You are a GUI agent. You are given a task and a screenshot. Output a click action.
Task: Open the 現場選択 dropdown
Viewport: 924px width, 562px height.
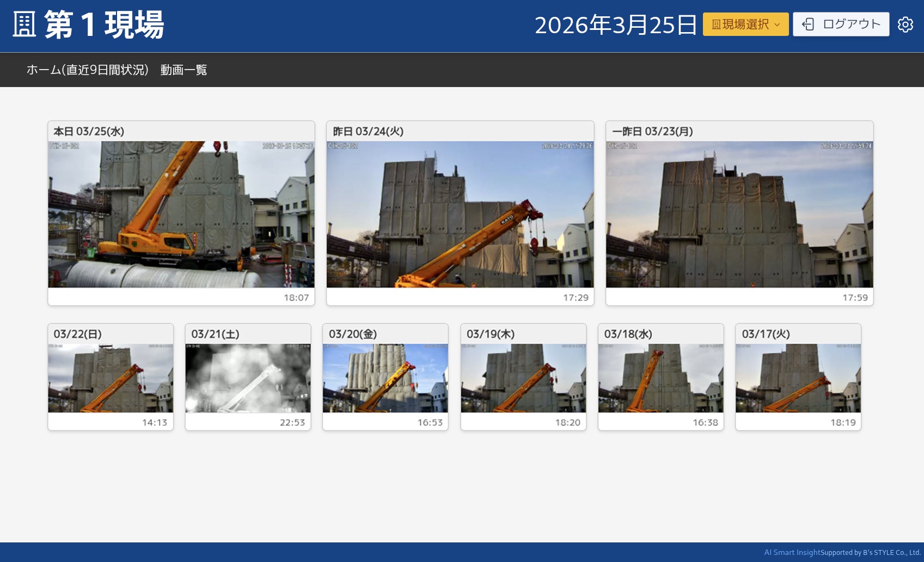745,24
